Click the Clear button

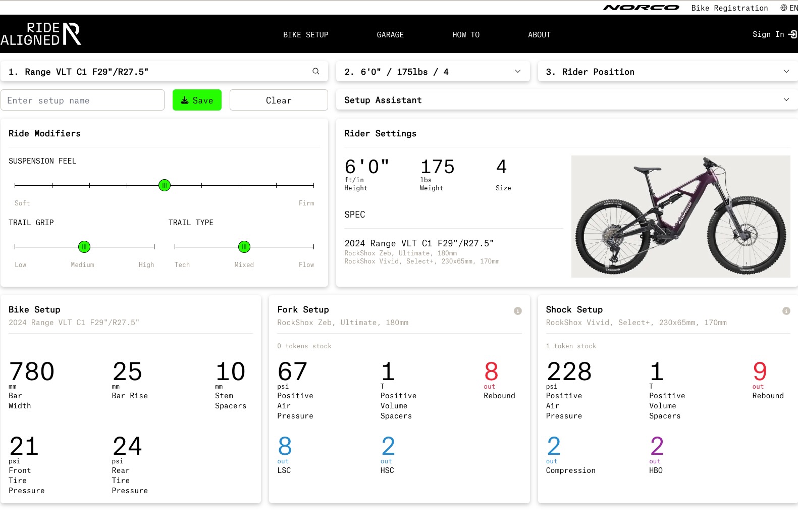tap(279, 100)
